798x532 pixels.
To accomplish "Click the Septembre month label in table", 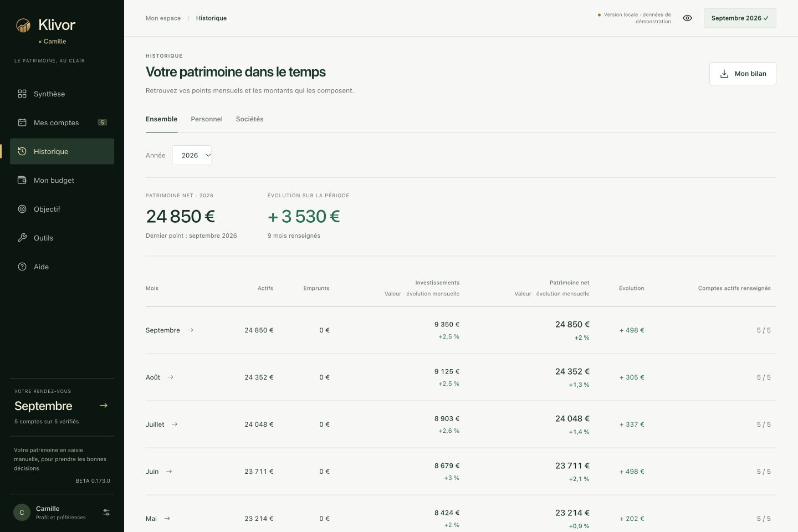I will (x=163, y=330).
